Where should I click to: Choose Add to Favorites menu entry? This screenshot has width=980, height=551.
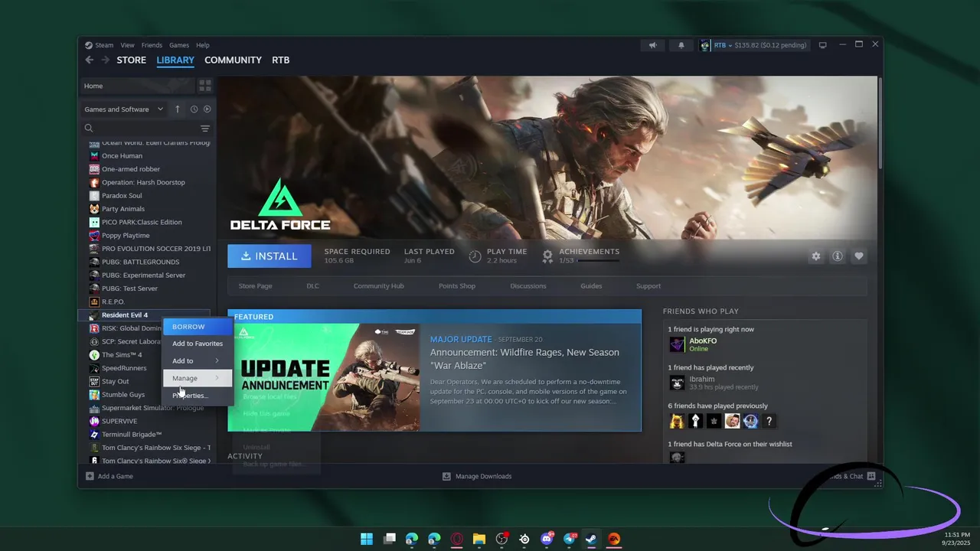198,344
